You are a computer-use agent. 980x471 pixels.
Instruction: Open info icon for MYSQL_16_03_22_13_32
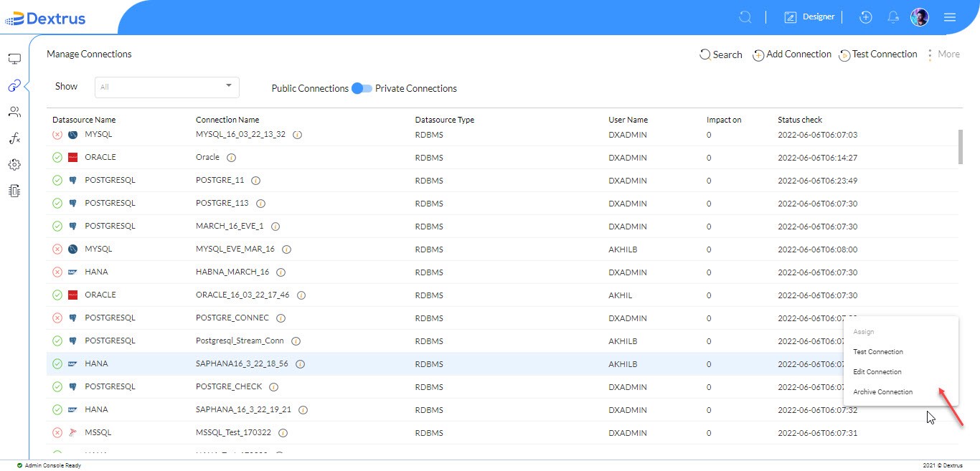tap(297, 135)
